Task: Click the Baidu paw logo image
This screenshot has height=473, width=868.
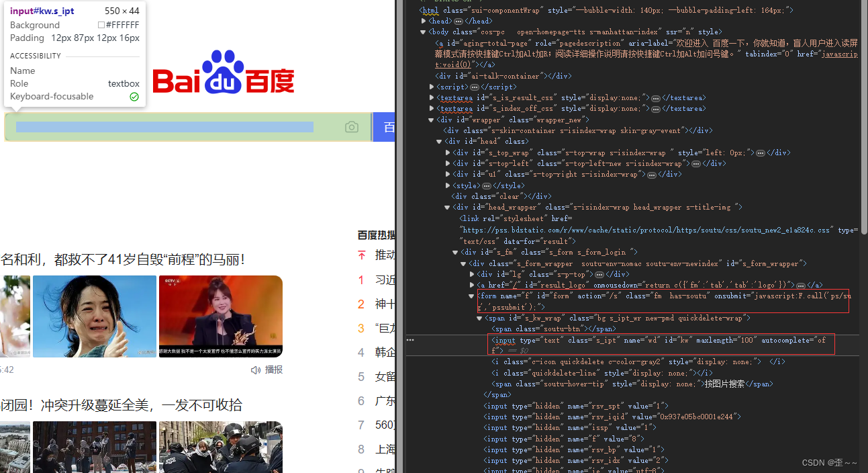Action: [224, 72]
